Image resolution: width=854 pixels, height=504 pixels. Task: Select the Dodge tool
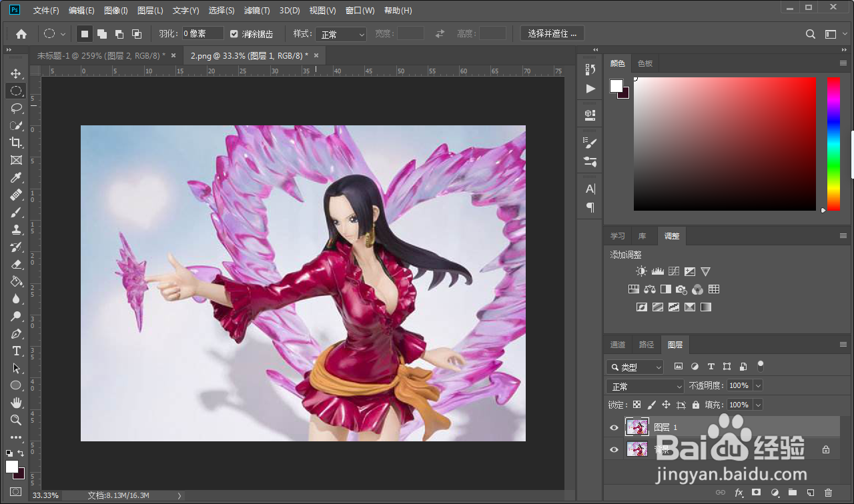coord(16,316)
